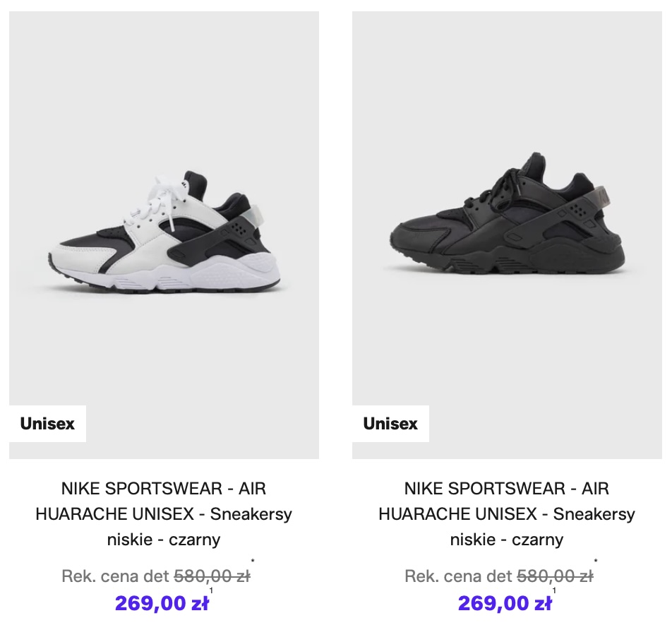
Task: Click the white sole of the white-and-black sneaker
Action: click(x=212, y=272)
